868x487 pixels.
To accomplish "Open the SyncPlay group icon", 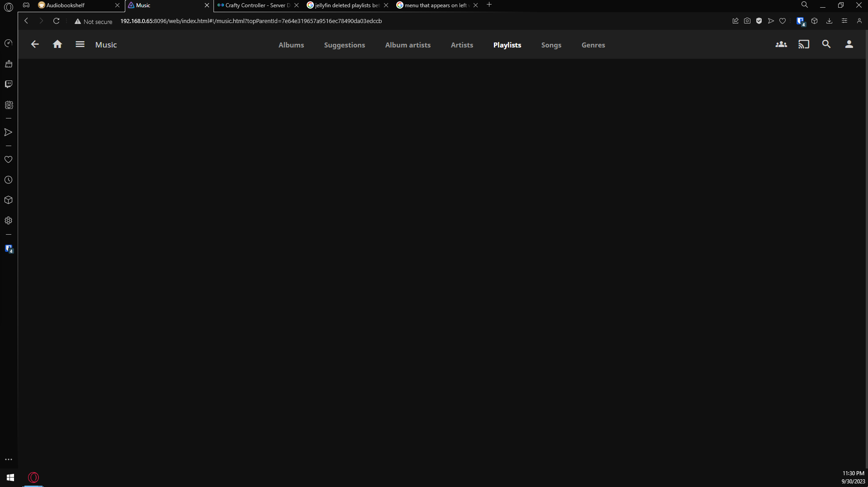I will (781, 44).
